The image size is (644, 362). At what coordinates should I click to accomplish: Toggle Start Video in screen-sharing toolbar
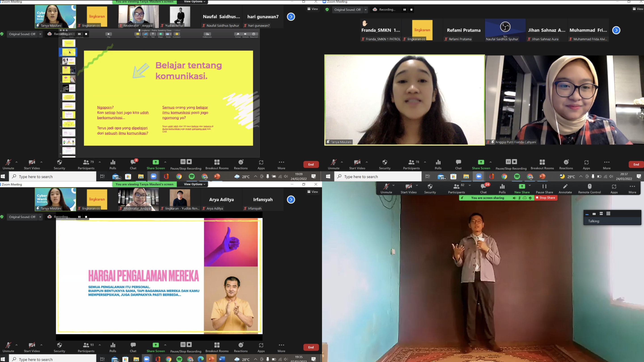click(x=409, y=189)
